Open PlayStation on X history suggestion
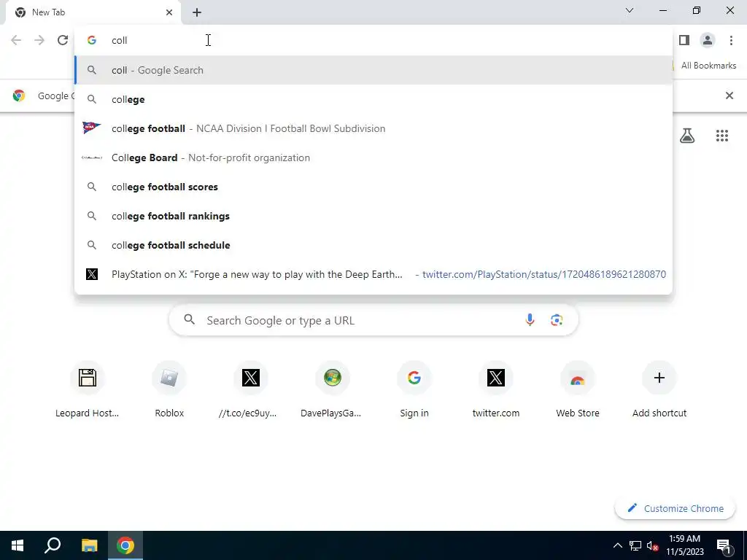Image resolution: width=747 pixels, height=560 pixels. coord(373,274)
